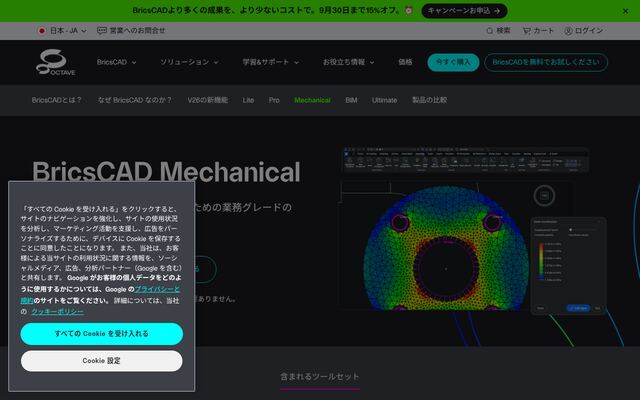Open the クッキーポリシー link
The image size is (640, 400).
point(58,312)
